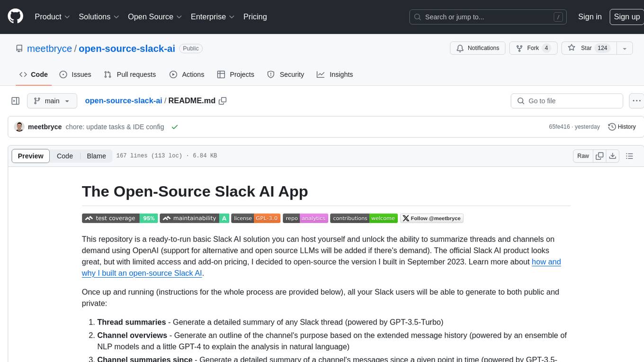
Task: Open the open-source-slack-ai repository link
Action: coord(127,48)
